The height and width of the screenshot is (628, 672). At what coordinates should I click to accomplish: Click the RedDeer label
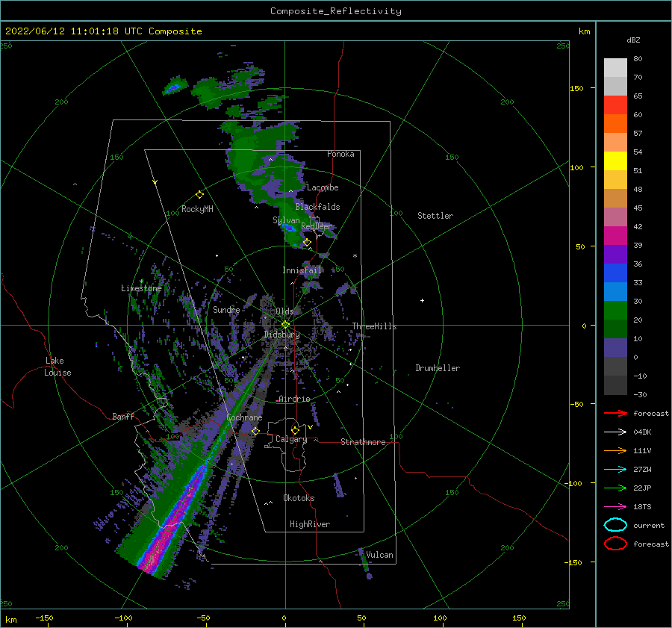(x=317, y=226)
